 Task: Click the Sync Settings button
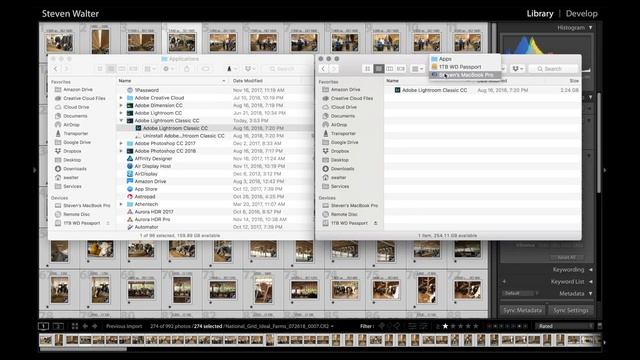(570, 311)
